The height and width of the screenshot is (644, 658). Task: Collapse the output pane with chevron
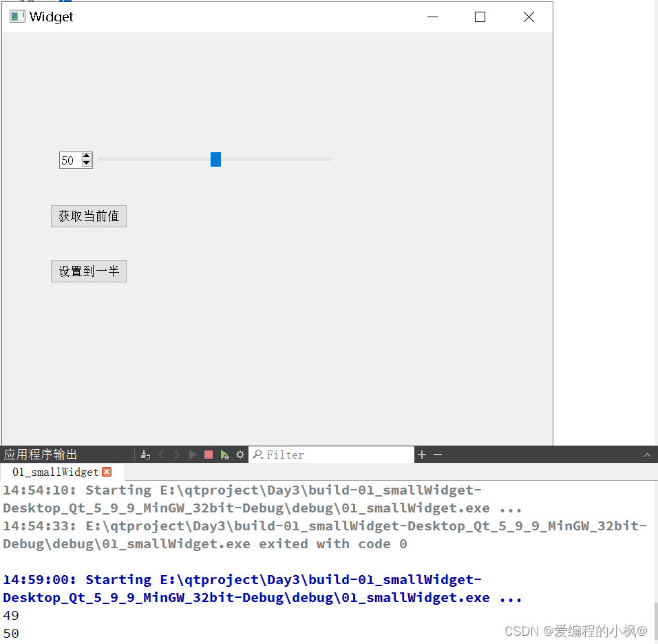pos(647,455)
